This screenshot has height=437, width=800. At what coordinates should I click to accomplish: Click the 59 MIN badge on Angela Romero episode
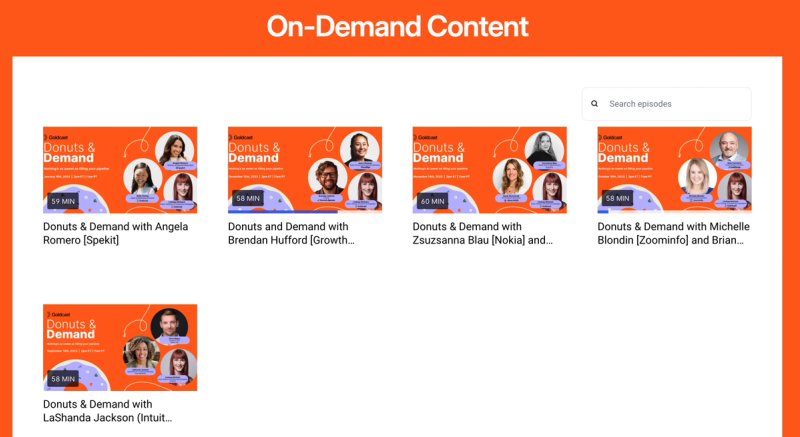63,201
